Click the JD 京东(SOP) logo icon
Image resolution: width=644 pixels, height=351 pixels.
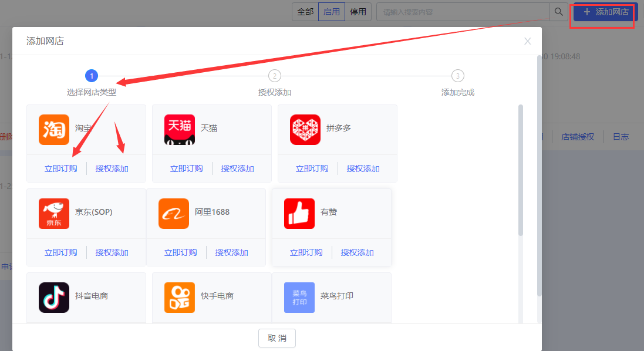[x=54, y=214]
